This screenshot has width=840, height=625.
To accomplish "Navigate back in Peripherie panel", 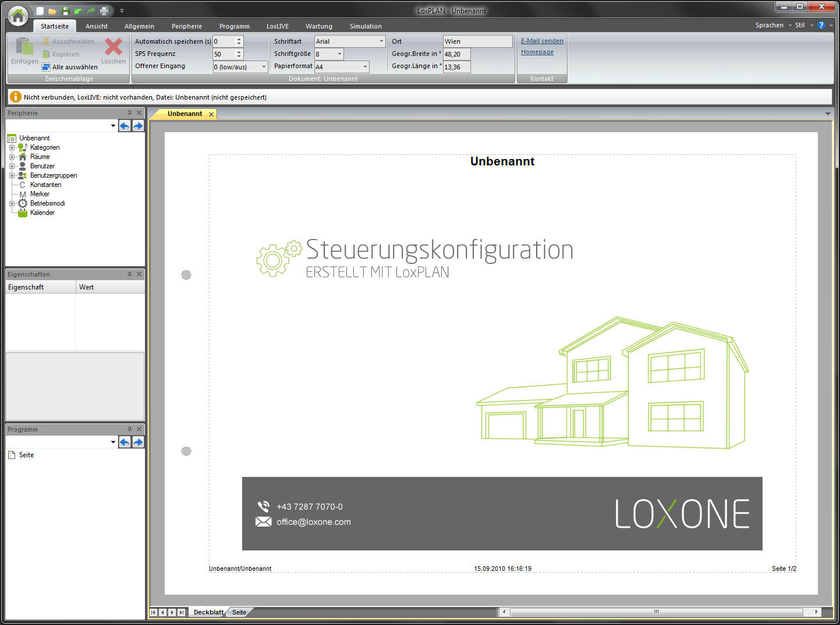I will pyautogui.click(x=125, y=126).
